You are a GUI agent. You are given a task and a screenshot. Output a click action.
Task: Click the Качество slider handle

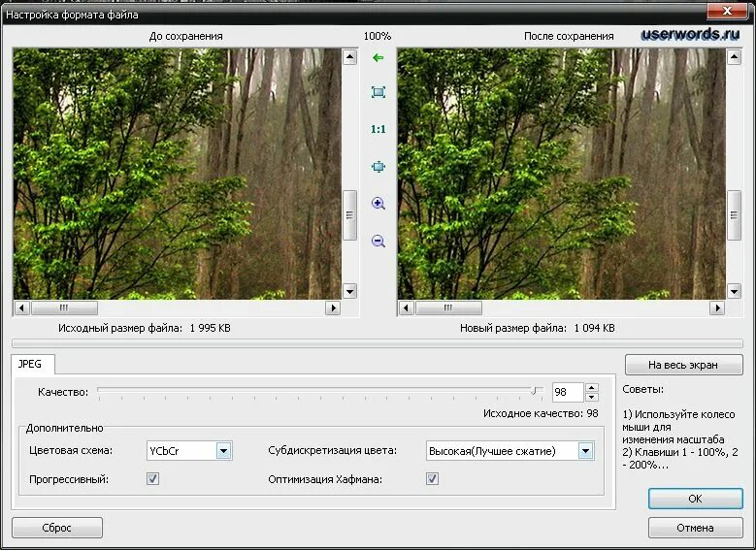pyautogui.click(x=534, y=391)
